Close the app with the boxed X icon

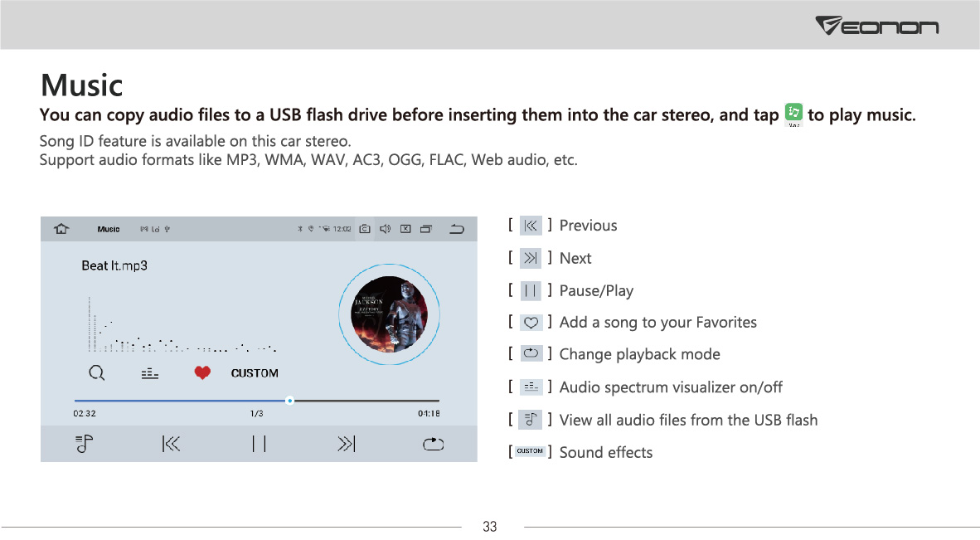click(x=405, y=229)
